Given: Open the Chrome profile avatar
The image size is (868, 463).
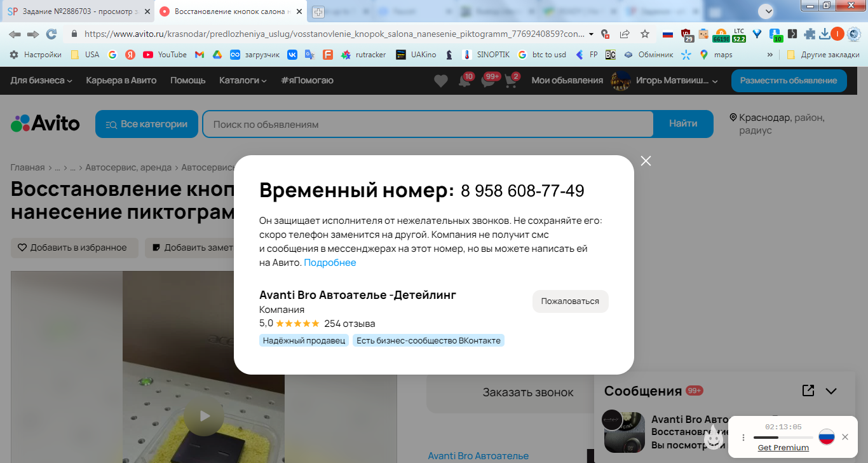Looking at the screenshot, I should click(837, 34).
